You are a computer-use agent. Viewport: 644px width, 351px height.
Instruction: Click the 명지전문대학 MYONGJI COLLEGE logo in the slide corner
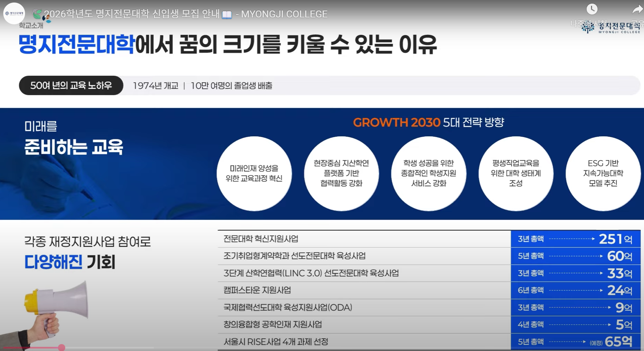tap(611, 28)
